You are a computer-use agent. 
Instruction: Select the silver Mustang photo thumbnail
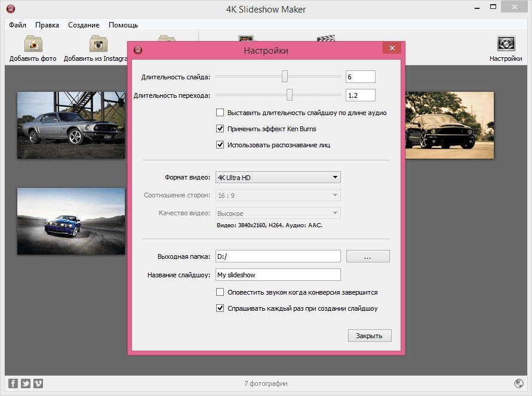coord(71,125)
